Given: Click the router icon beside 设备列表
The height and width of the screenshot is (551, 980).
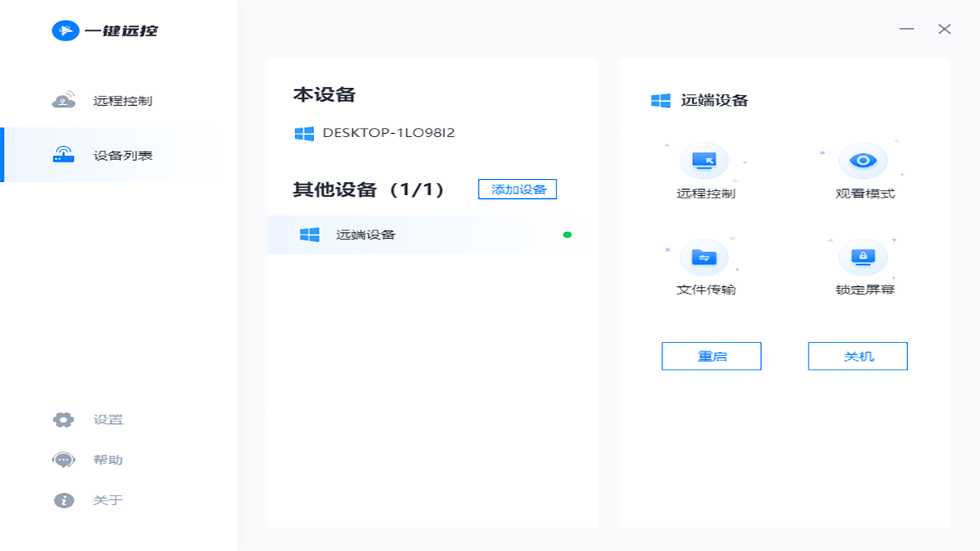Looking at the screenshot, I should pyautogui.click(x=64, y=155).
